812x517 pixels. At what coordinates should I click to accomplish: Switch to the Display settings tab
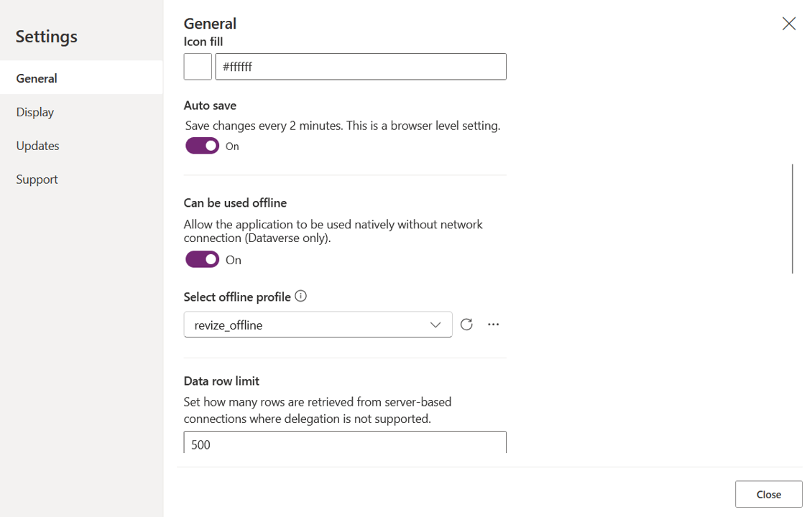pos(35,112)
